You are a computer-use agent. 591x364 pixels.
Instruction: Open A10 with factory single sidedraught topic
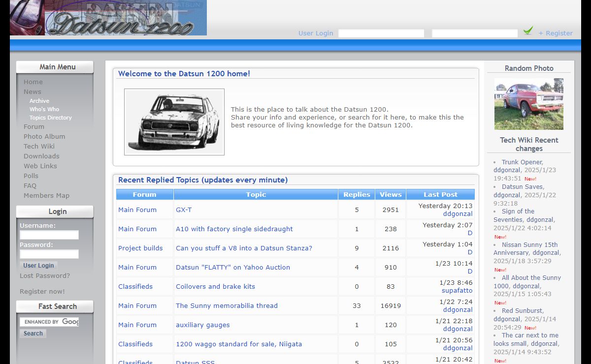(x=234, y=229)
